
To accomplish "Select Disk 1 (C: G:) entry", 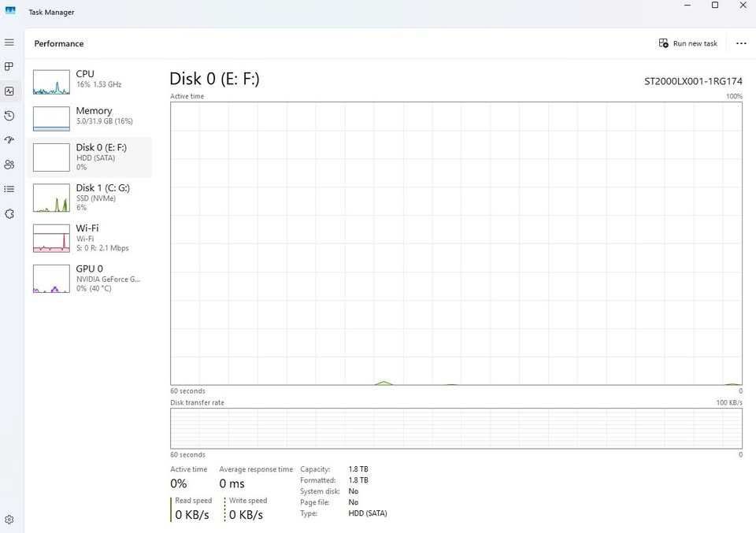I will 90,198.
